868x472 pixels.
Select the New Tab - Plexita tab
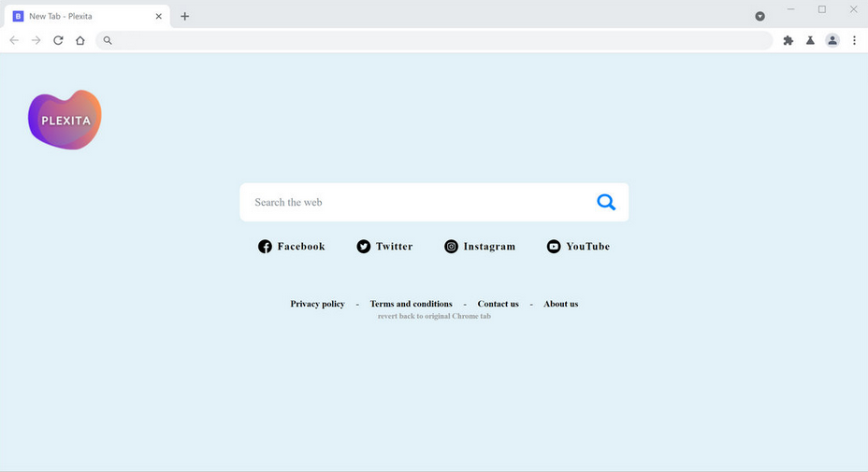[x=87, y=16]
